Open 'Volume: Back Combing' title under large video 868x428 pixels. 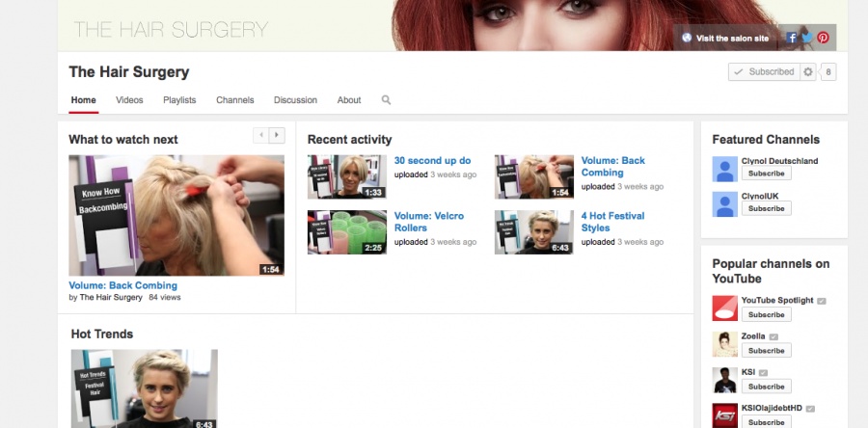122,286
